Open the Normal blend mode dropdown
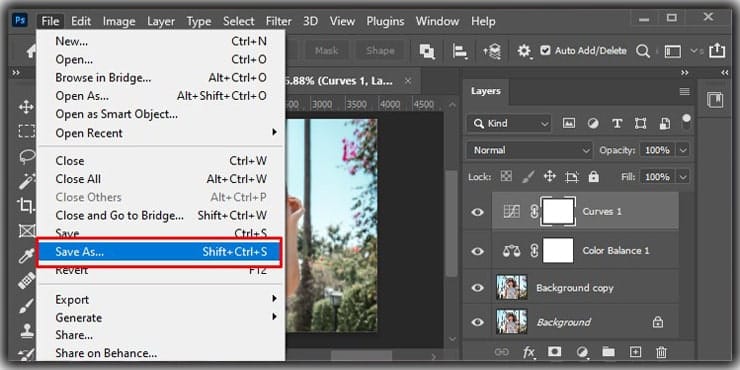This screenshot has height=370, width=740. (529, 151)
